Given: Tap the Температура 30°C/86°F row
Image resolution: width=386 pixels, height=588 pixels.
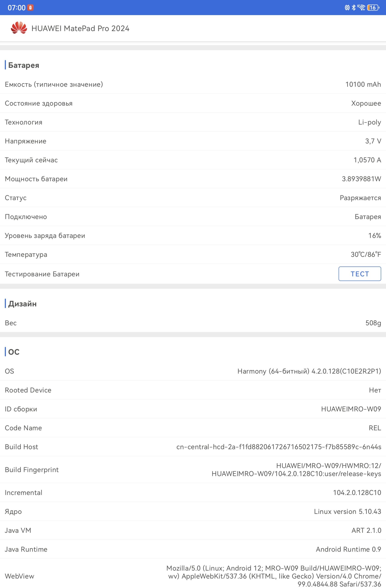Looking at the screenshot, I should [x=193, y=254].
